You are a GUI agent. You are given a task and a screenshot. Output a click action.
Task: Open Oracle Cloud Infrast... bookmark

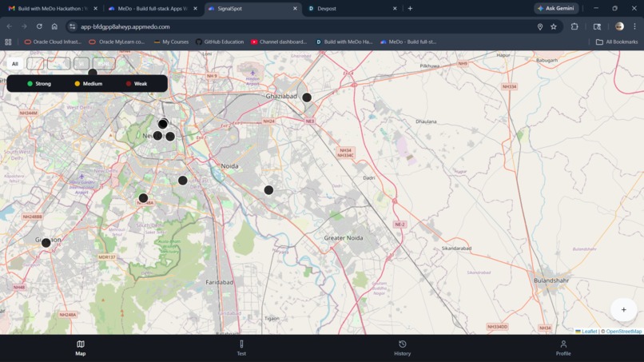point(53,42)
